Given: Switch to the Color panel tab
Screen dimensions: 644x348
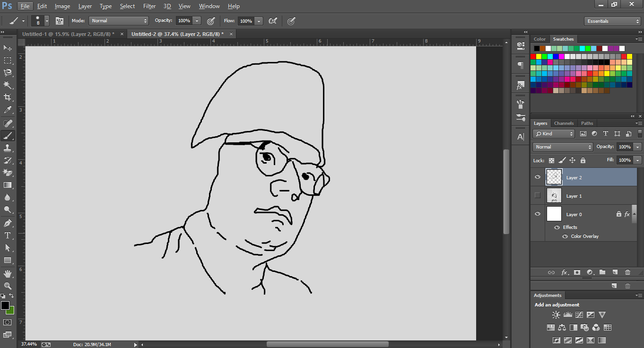Looking at the screenshot, I should [540, 39].
